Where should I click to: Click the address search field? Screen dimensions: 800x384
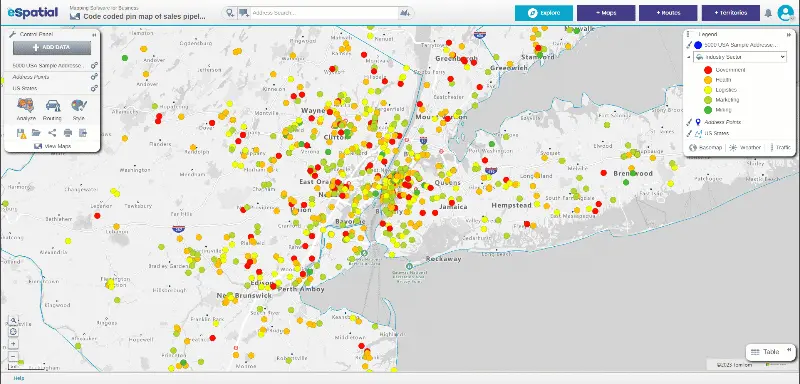point(324,13)
